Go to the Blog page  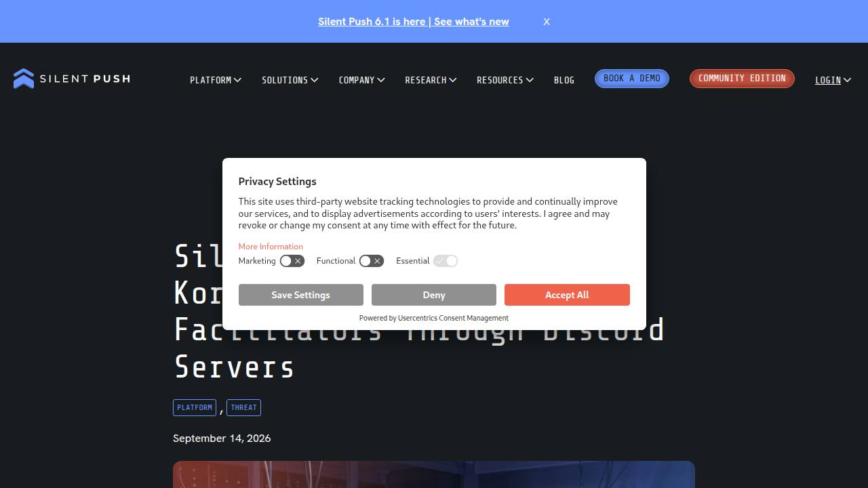tap(564, 80)
